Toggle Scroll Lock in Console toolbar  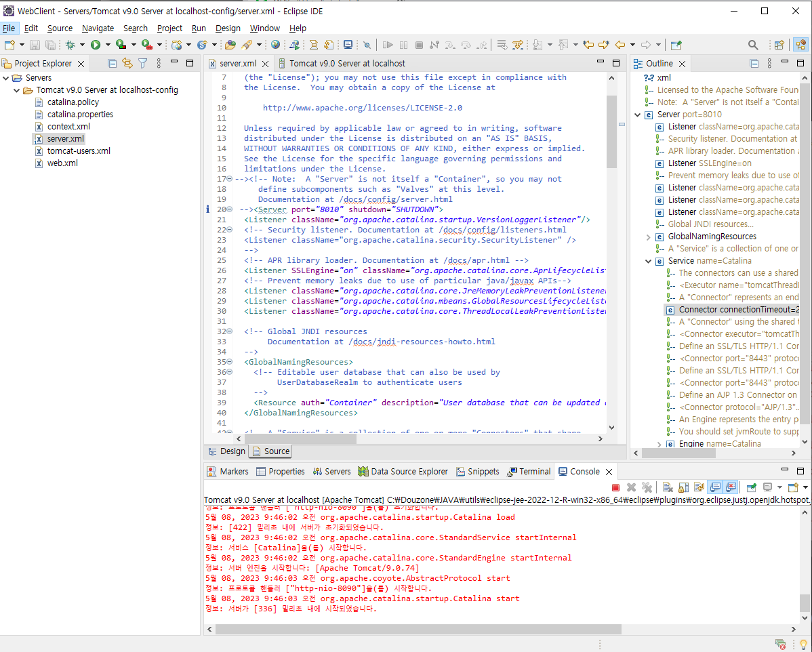pos(684,487)
